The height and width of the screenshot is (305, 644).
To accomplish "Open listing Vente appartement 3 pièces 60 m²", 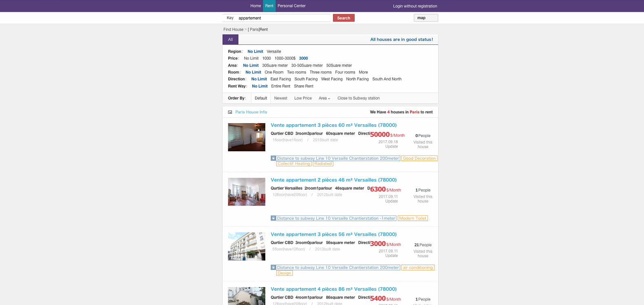I will [x=333, y=125].
